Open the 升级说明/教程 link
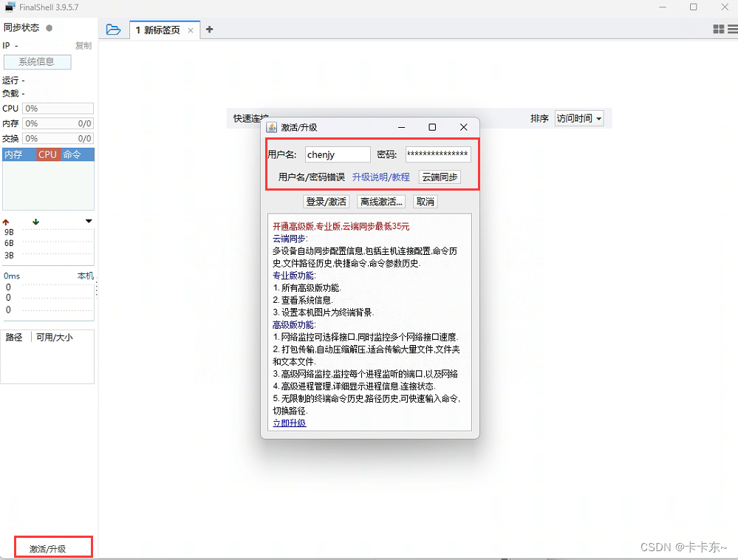 click(380, 177)
